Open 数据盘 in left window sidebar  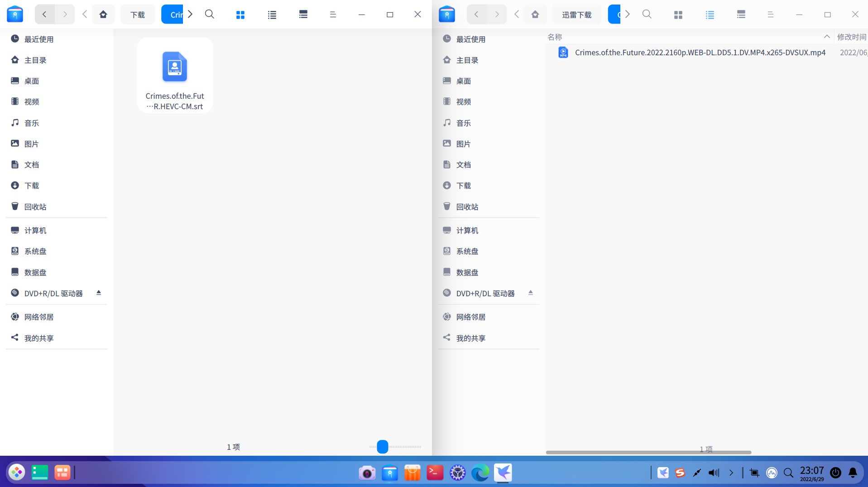click(x=57, y=272)
